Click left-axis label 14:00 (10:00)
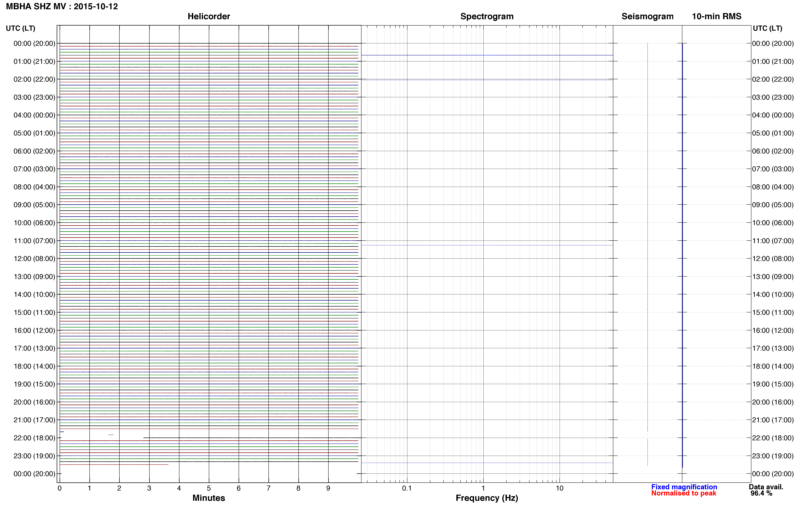The image size is (812, 508). point(34,295)
